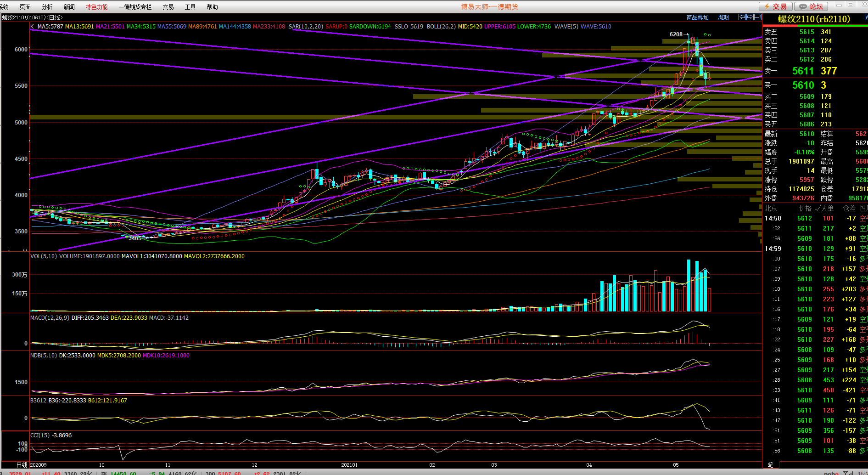Click the MACD(12,26,9) indicator label
The image size is (868, 475).
[50, 318]
